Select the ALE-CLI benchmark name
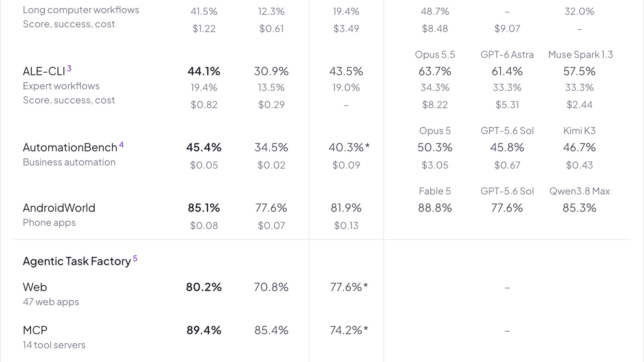Viewport: 644px width, 362px height. (x=44, y=71)
